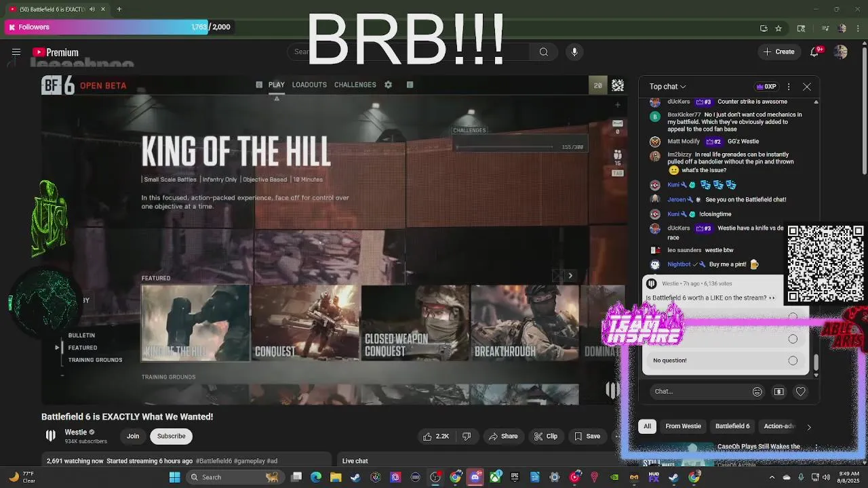Click the Breakthrough mode thumbnail in video
Screen dimensions: 868x488
(525, 323)
